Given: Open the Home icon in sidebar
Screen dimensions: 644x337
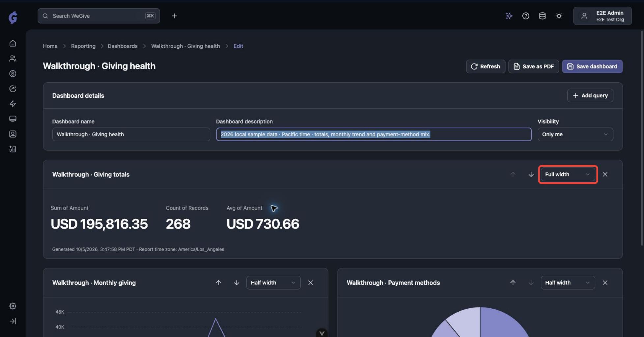Looking at the screenshot, I should tap(13, 43).
